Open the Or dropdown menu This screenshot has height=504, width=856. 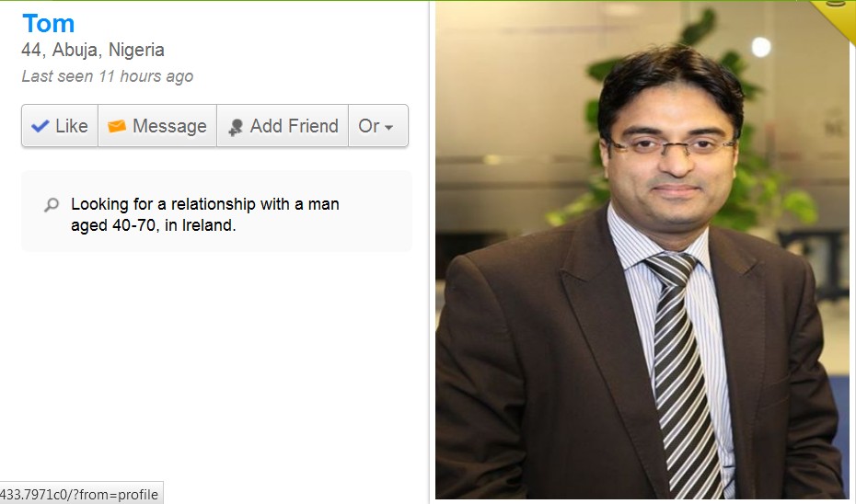pyautogui.click(x=377, y=126)
